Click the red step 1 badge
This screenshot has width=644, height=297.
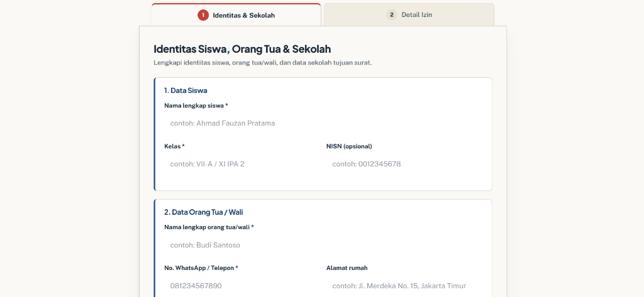coord(203,15)
